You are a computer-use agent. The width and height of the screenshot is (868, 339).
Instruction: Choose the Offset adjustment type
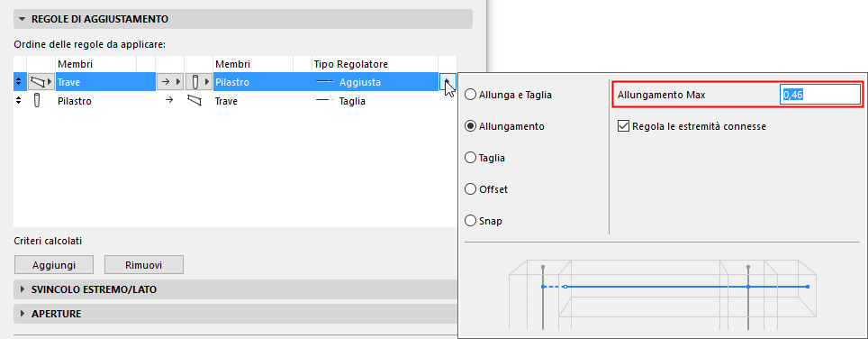(471, 189)
